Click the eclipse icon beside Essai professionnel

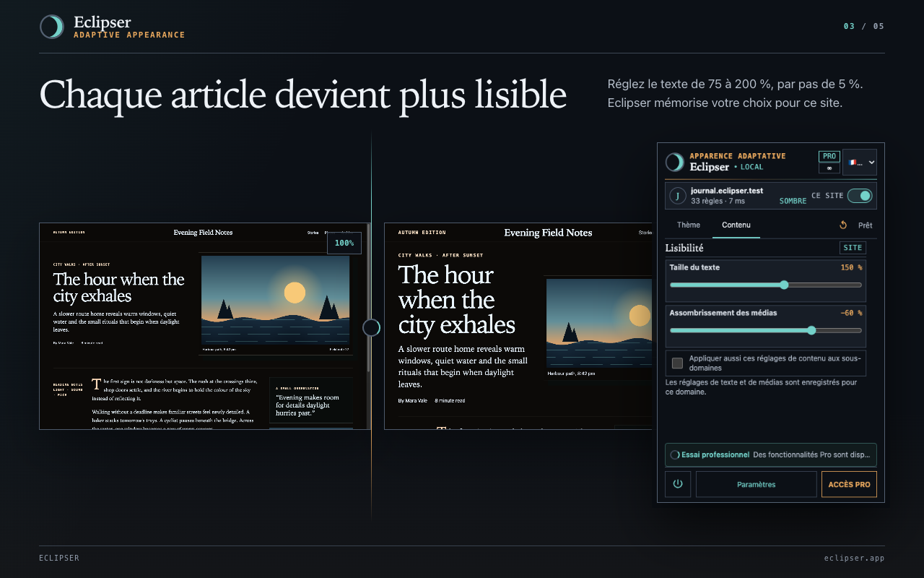coord(675,455)
